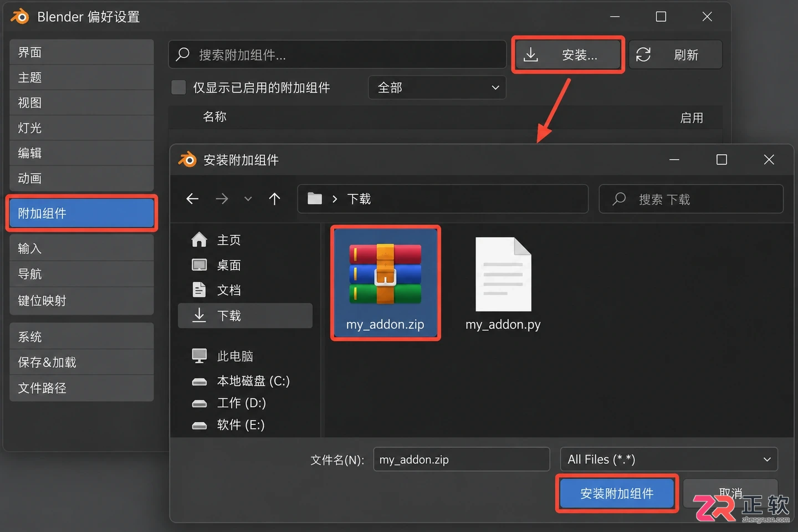Go back with the left arrow in file dialog

tap(192, 198)
